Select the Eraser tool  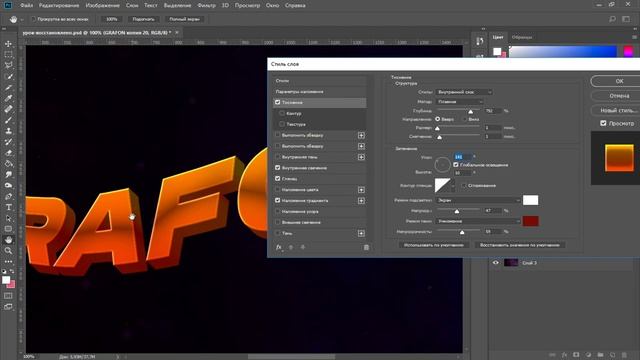(x=8, y=153)
